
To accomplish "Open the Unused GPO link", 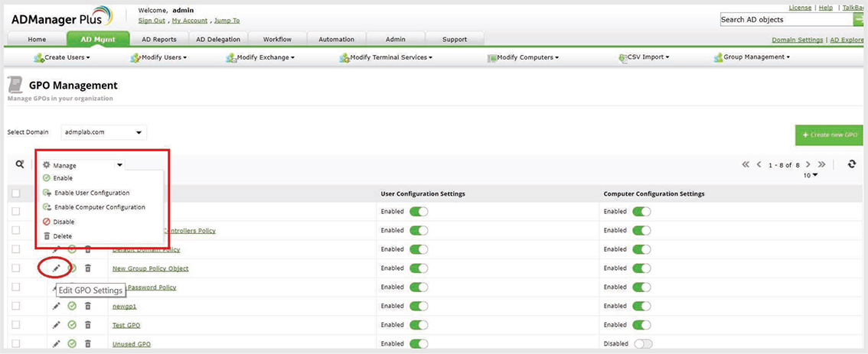I will pyautogui.click(x=131, y=343).
